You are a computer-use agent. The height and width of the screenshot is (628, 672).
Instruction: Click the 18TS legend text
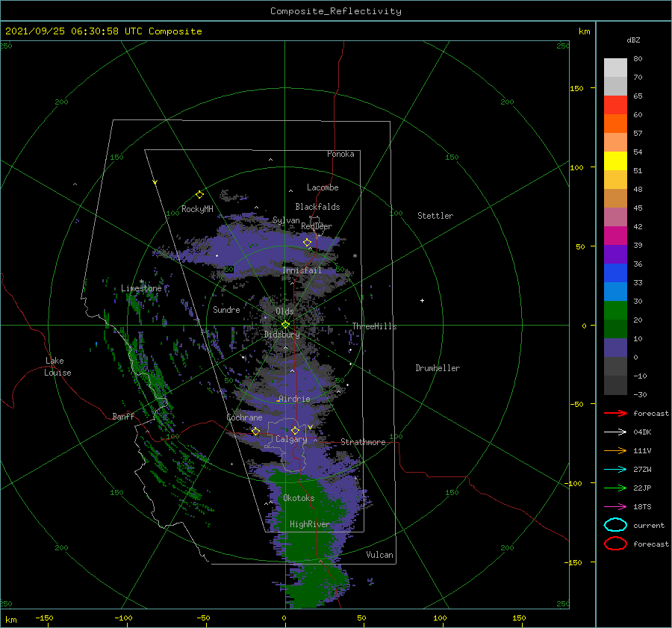(642, 507)
